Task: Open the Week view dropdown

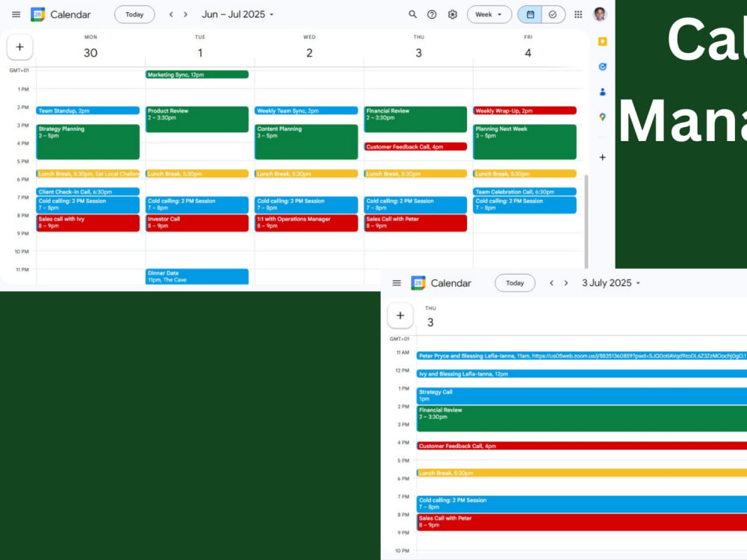Action: [x=489, y=15]
